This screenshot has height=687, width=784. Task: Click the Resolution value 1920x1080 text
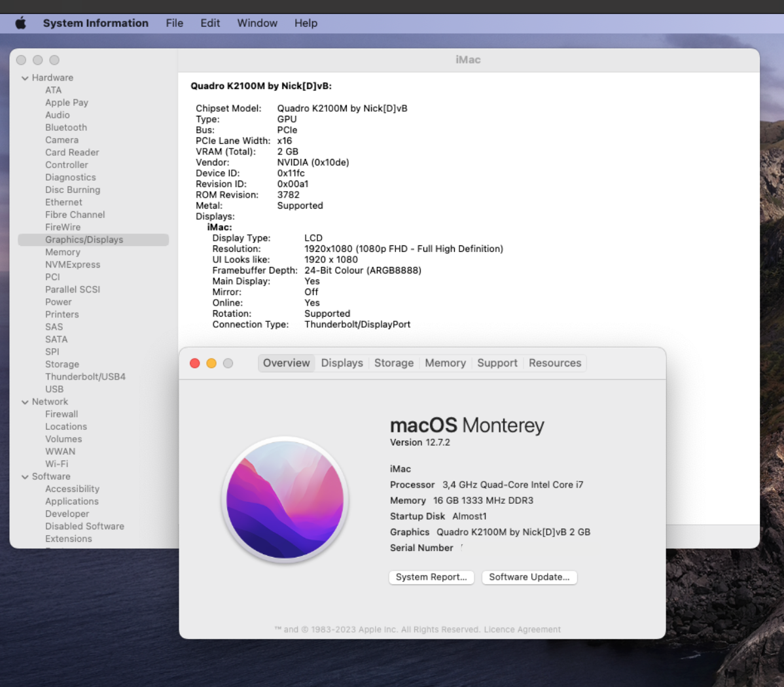pos(404,249)
